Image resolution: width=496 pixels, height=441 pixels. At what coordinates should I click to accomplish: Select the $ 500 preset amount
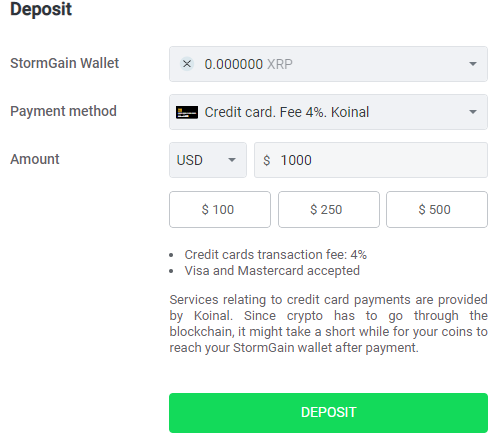(x=437, y=209)
